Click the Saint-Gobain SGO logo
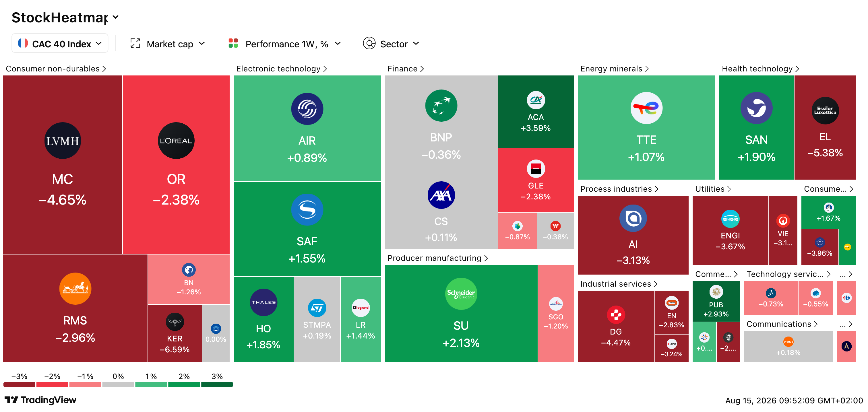This screenshot has width=868, height=412. point(556,304)
